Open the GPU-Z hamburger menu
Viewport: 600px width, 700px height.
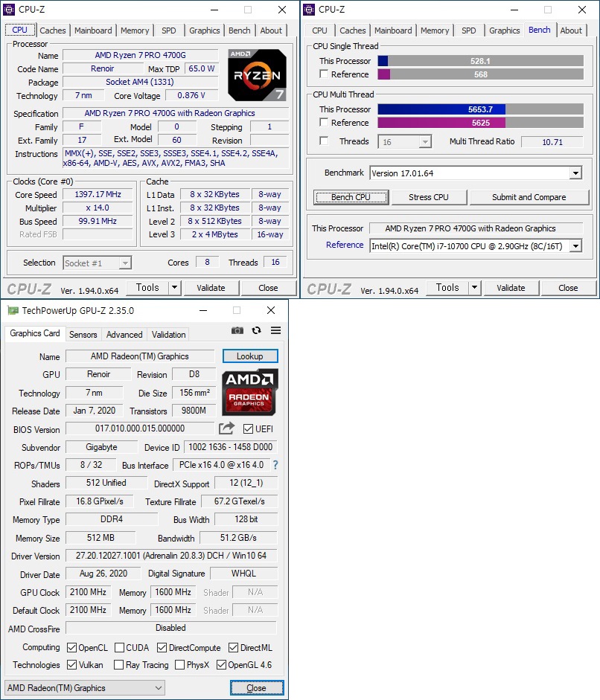275,330
